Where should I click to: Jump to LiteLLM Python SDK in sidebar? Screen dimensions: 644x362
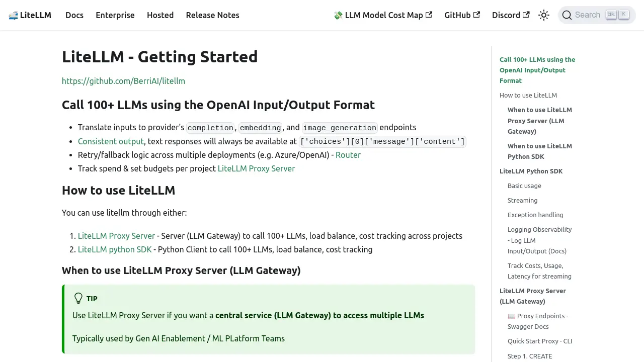531,171
